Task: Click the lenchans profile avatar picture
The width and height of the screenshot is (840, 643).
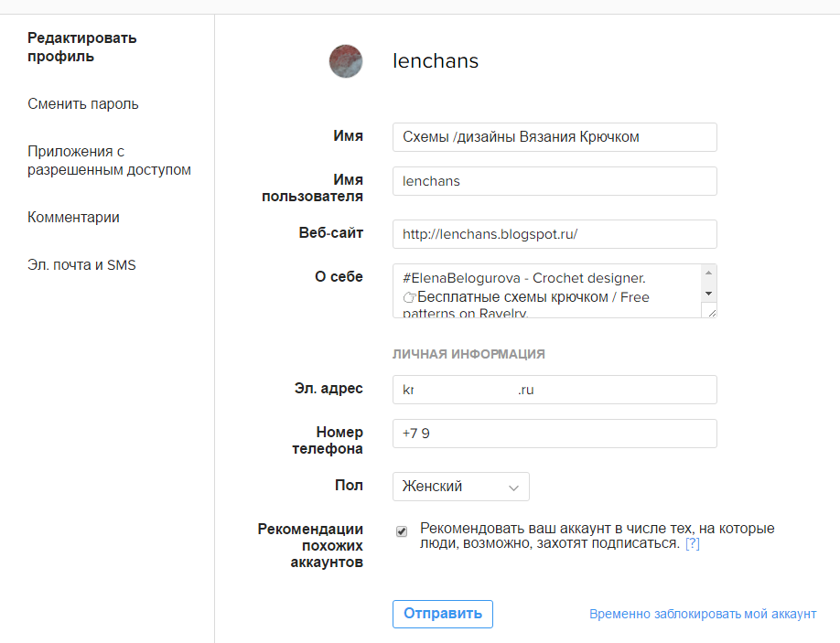Action: (x=346, y=61)
